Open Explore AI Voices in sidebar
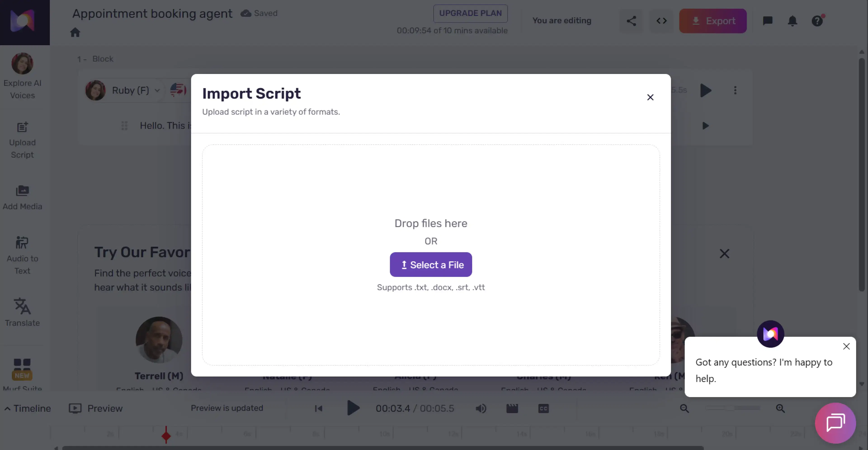Viewport: 868px width, 450px height. (22, 76)
